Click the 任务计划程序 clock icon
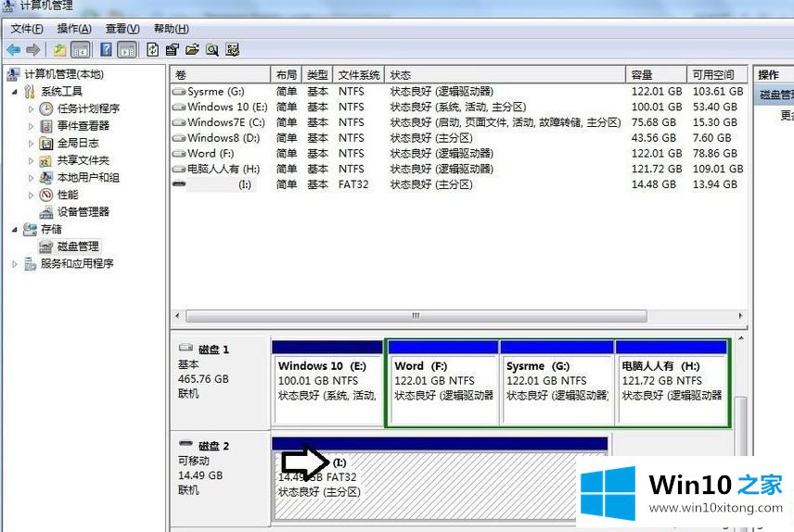This screenshot has height=532, width=794. 46,108
